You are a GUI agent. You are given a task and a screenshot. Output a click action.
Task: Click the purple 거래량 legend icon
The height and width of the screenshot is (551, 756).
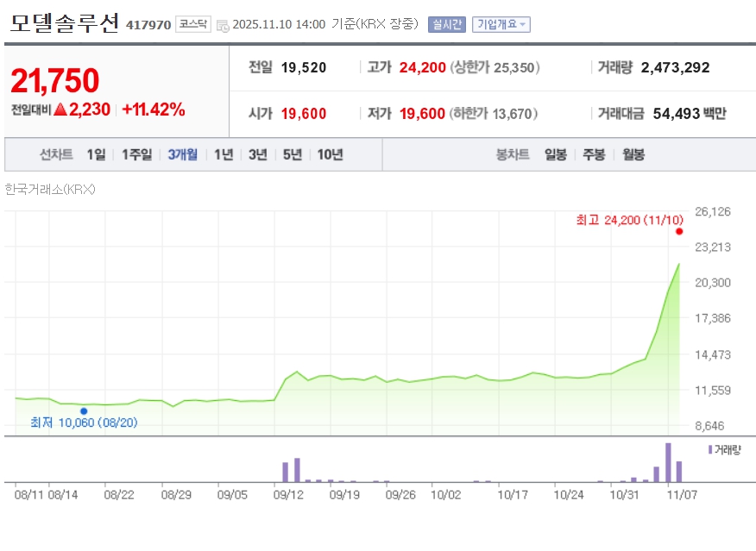coord(710,450)
